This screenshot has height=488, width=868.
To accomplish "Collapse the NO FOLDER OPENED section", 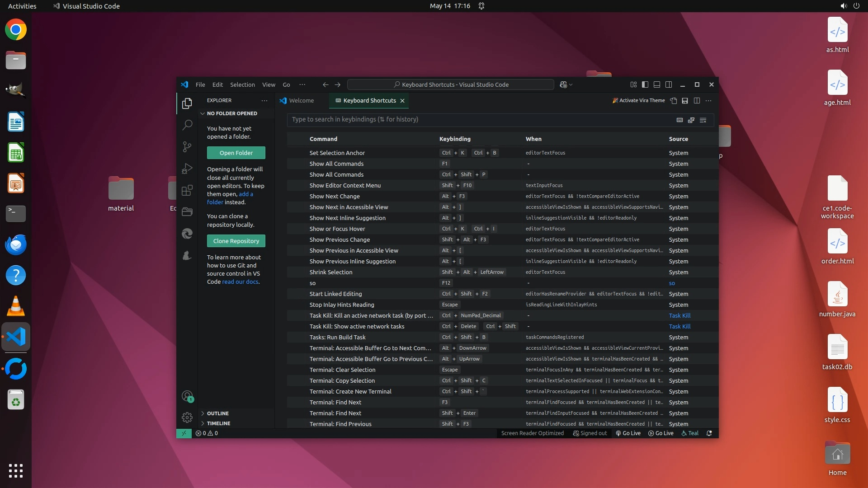I will (x=232, y=113).
